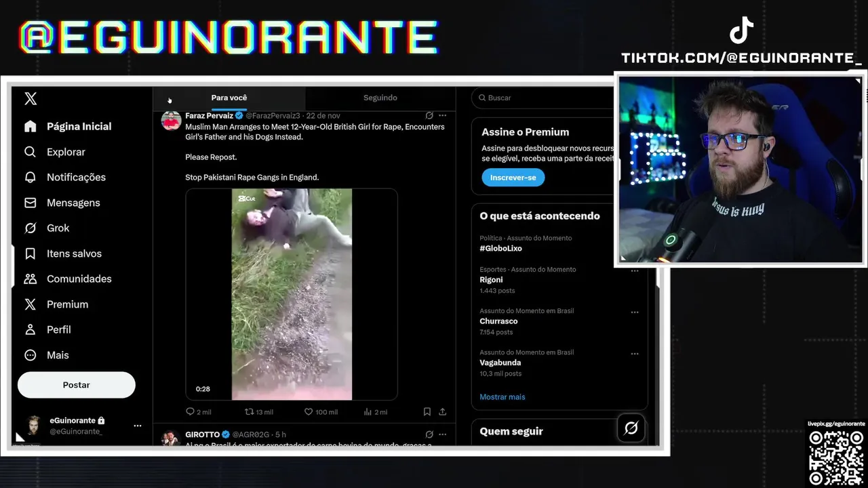Open the #GloboLixo trending topic
Viewport: 868px width, 488px height.
[x=500, y=249]
